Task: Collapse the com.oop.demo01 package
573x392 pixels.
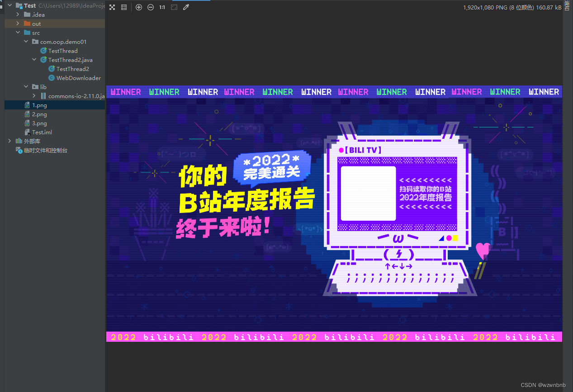Action: 26,42
